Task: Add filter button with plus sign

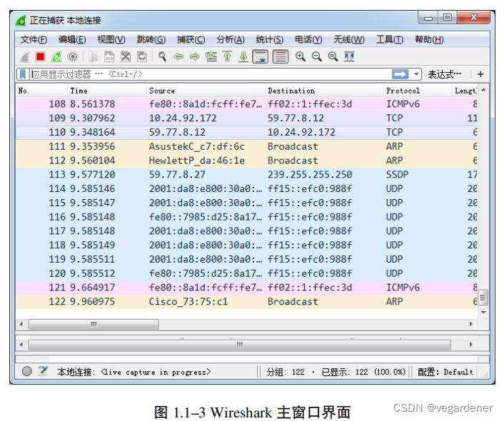Action: [x=480, y=74]
